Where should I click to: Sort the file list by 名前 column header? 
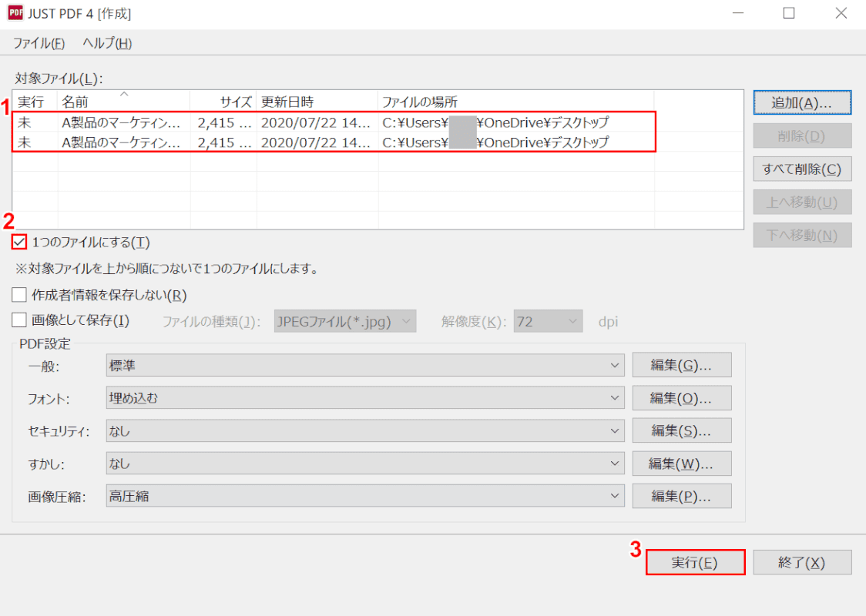coord(124,102)
